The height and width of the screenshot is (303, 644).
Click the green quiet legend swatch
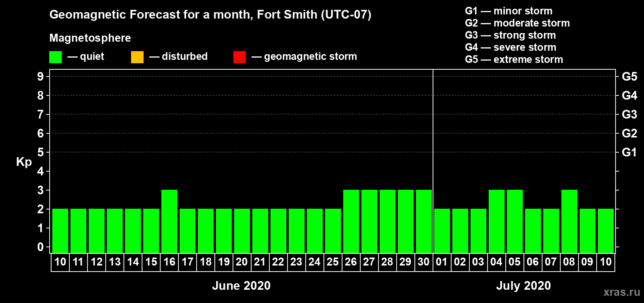click(x=55, y=57)
